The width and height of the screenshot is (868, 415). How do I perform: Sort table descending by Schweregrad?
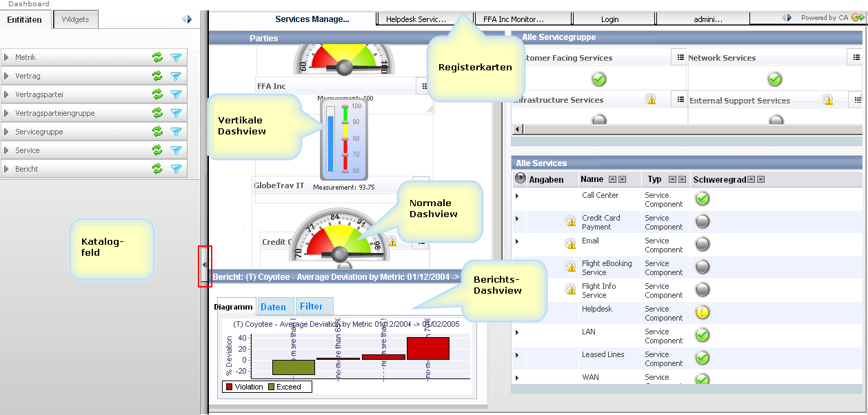tap(759, 179)
